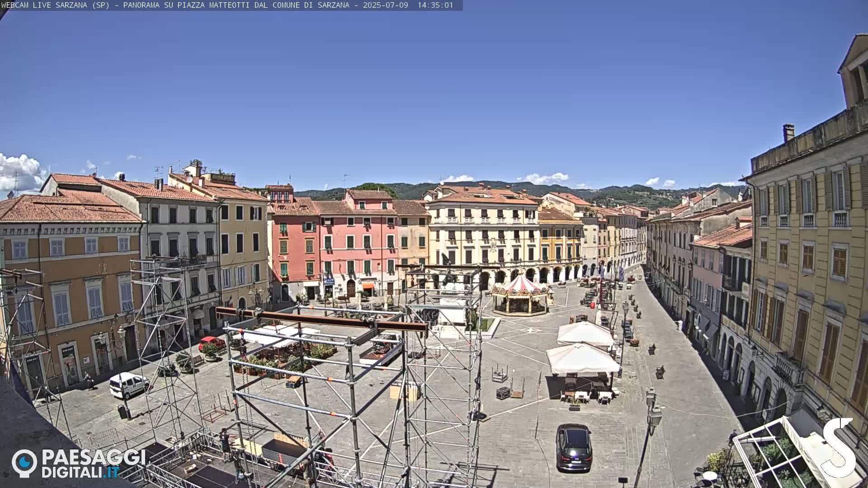The image size is (868, 488).
Task: Click the webcam title text WEBCAM LIVE SARZANA
Action: [x=44, y=5]
